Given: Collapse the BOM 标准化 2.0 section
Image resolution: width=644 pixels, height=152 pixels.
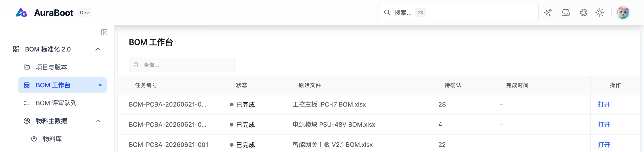Looking at the screenshot, I should tap(98, 49).
